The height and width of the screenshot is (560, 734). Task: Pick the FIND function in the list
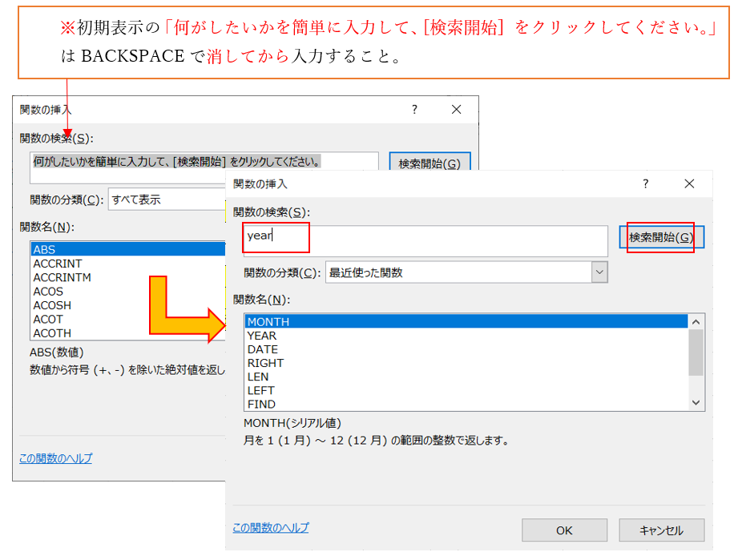[x=261, y=405]
